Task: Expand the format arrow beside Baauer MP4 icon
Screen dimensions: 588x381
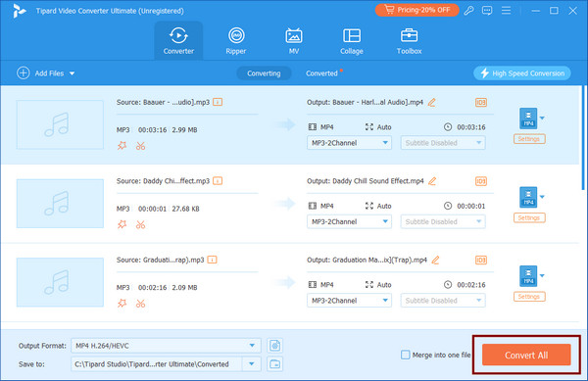Action: [542, 118]
